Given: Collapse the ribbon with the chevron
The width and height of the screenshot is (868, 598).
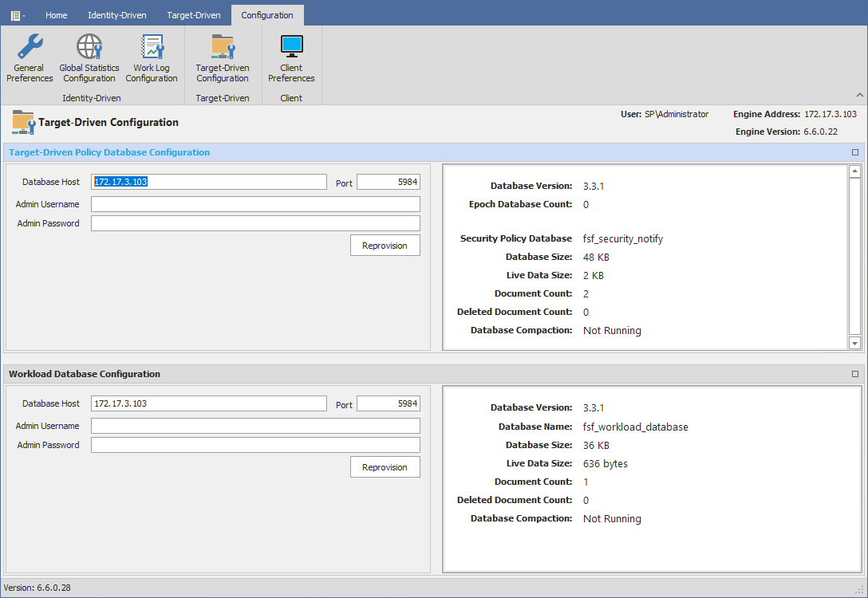Looking at the screenshot, I should 859,96.
